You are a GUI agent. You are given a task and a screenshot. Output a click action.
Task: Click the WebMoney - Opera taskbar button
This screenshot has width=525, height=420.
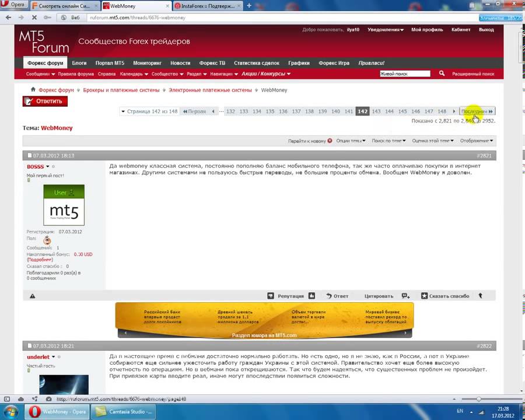(57, 412)
